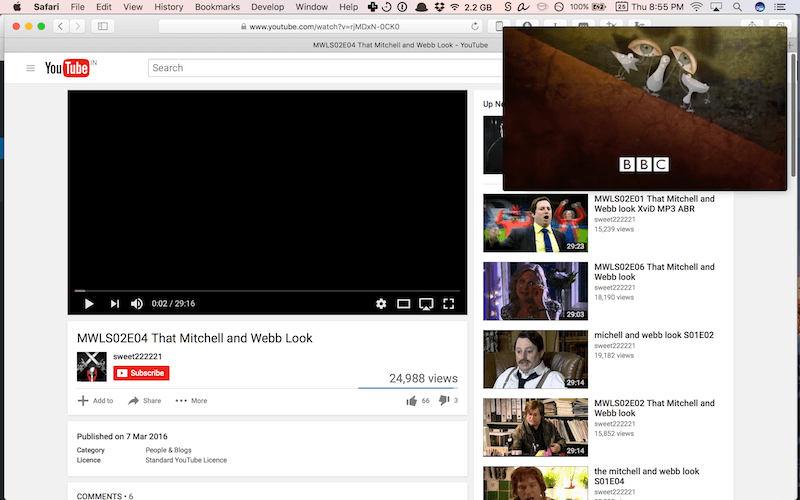Open video settings gear
Screen dimensions: 800x500
tap(381, 304)
